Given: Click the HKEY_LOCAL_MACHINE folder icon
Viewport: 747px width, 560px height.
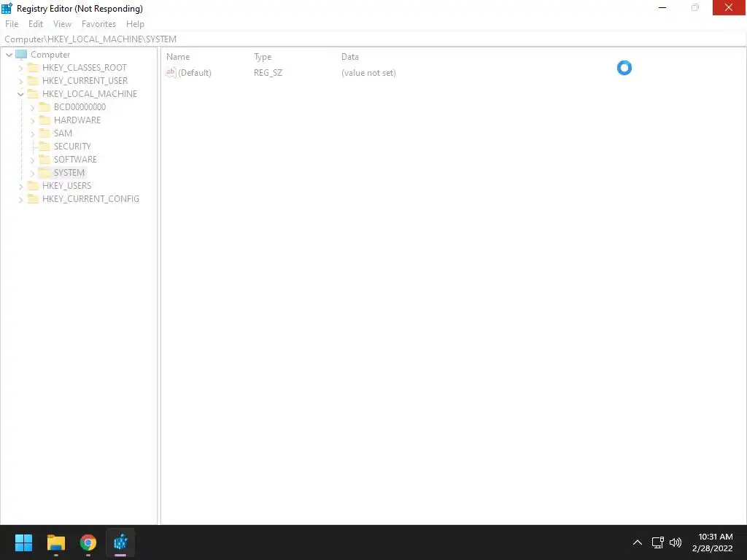Looking at the screenshot, I should click(33, 94).
